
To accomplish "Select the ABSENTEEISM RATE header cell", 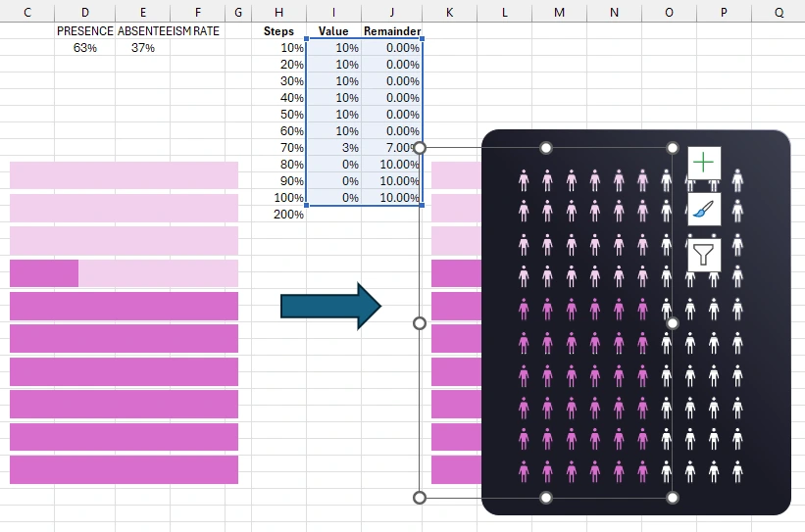I will tap(169, 31).
